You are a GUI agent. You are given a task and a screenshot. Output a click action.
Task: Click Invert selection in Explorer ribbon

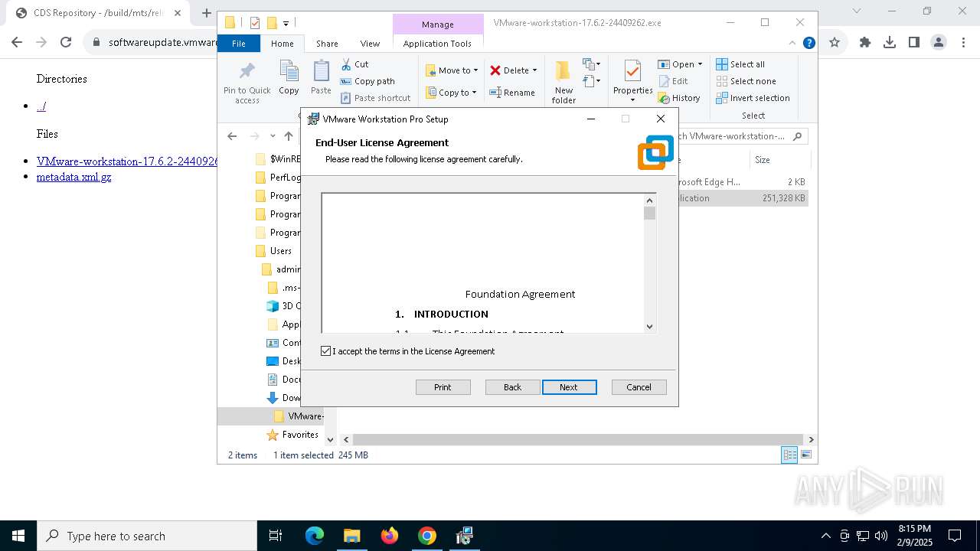753,98
